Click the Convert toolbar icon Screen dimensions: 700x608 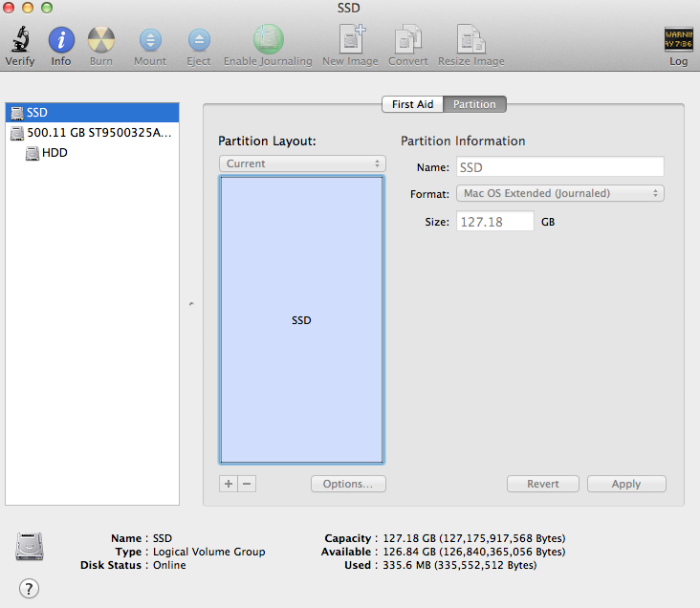tap(408, 39)
